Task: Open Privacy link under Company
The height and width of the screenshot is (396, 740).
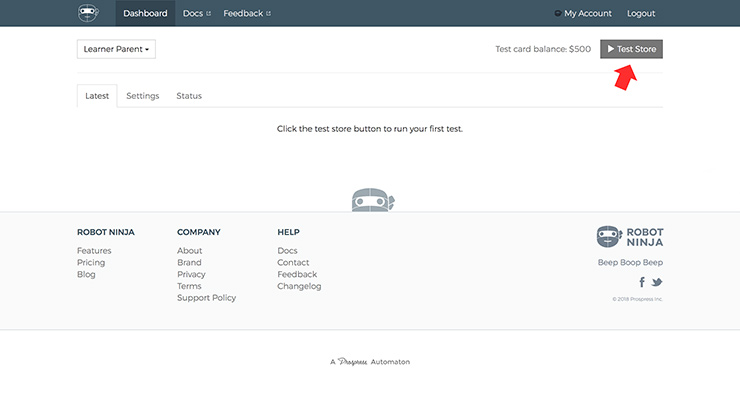Action: point(191,274)
